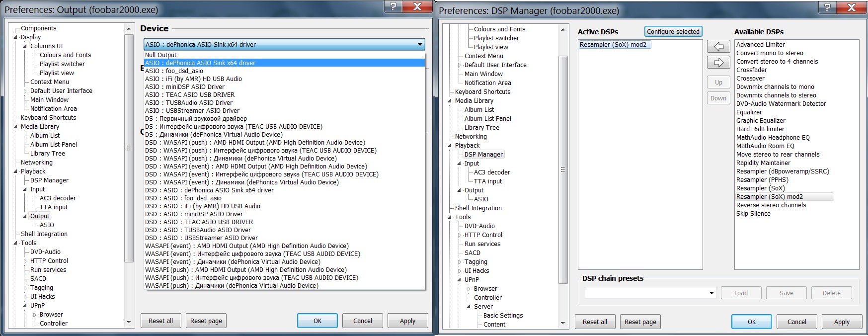Select Resampler (PPHS) in Available DSPs
Viewport: 868px width, 336px height.
click(762, 179)
